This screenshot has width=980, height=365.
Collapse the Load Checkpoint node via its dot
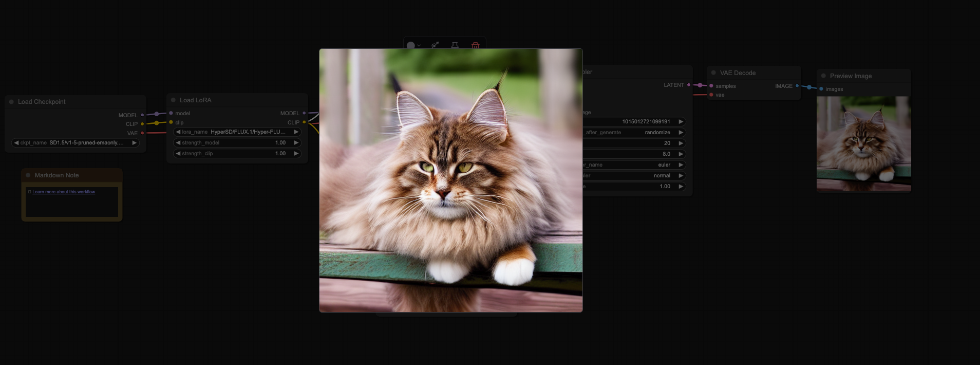(11, 102)
